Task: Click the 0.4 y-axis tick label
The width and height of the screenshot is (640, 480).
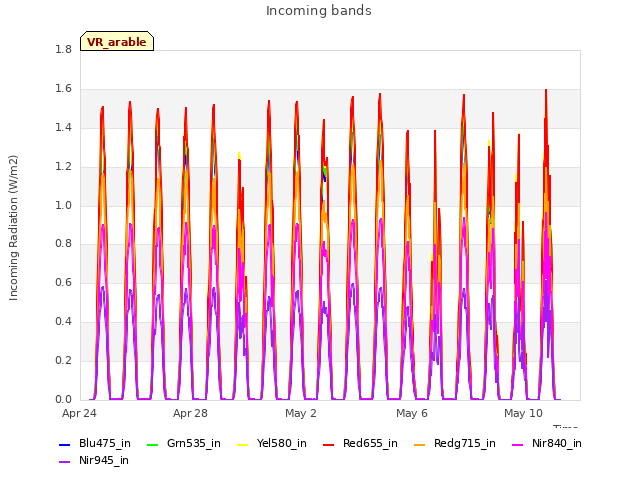Action: pyautogui.click(x=63, y=322)
